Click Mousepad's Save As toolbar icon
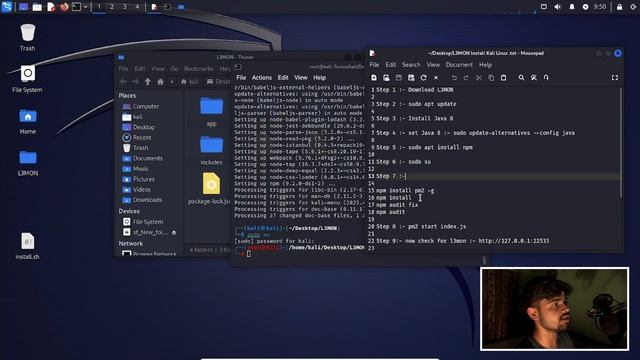The image size is (640, 360). (411, 78)
